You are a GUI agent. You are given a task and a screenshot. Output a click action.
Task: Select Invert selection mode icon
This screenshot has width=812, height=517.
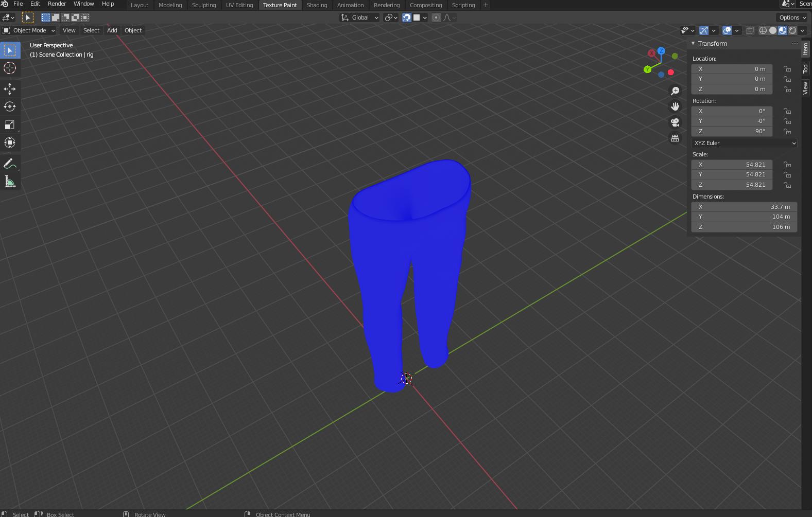click(x=75, y=17)
